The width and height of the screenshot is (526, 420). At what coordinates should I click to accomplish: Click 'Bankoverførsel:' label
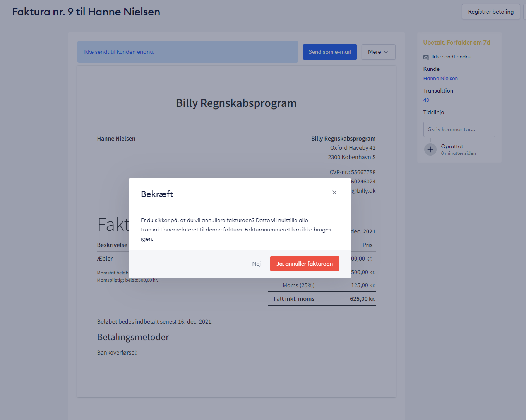117,353
